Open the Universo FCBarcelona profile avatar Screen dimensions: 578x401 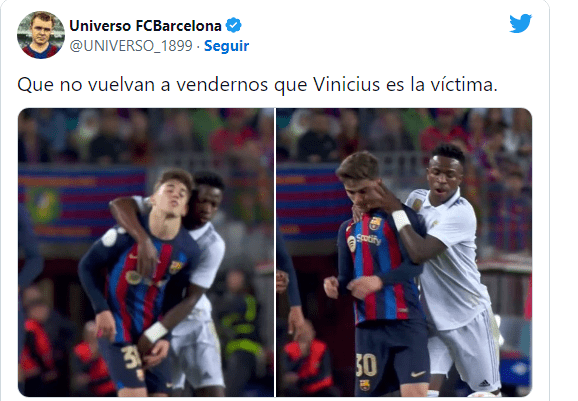(x=41, y=35)
